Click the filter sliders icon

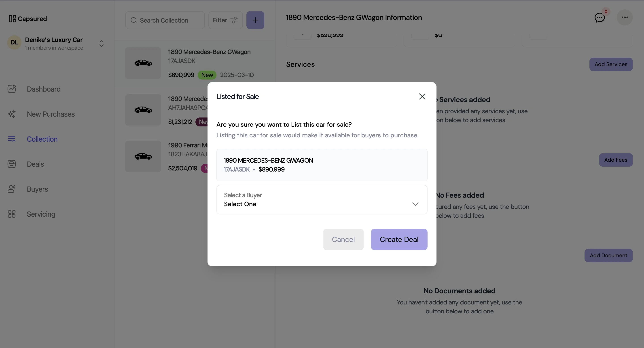click(234, 20)
